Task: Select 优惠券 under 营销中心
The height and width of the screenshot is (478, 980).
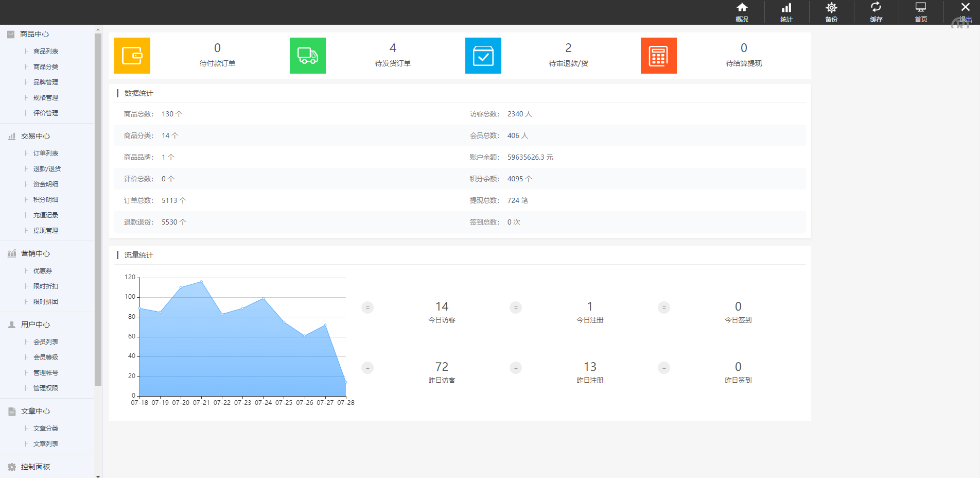Action: click(x=43, y=271)
